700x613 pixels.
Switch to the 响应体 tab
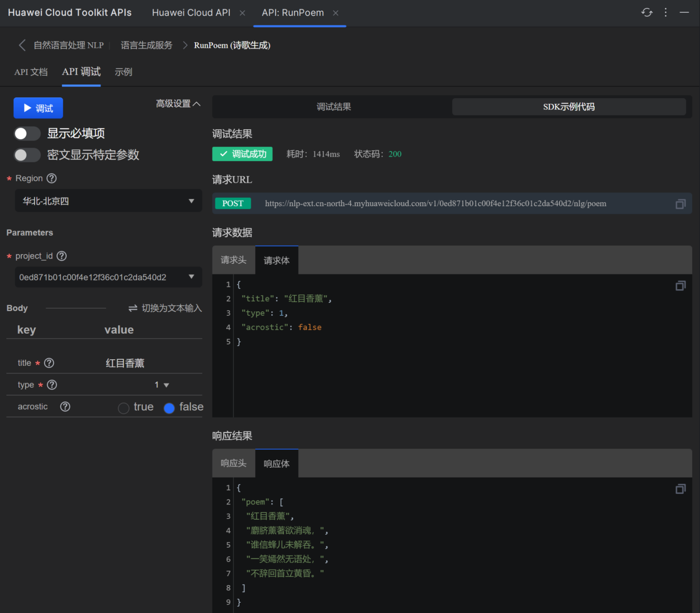[x=276, y=463]
